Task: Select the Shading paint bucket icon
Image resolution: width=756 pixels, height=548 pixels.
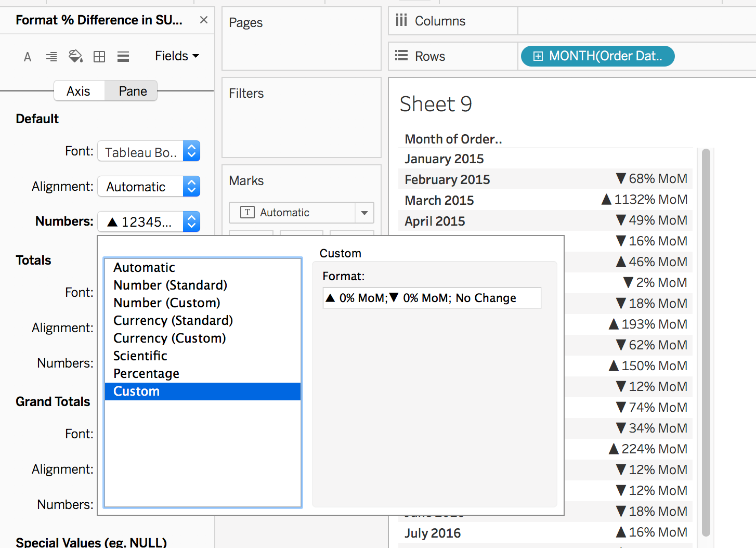Action: click(75, 56)
